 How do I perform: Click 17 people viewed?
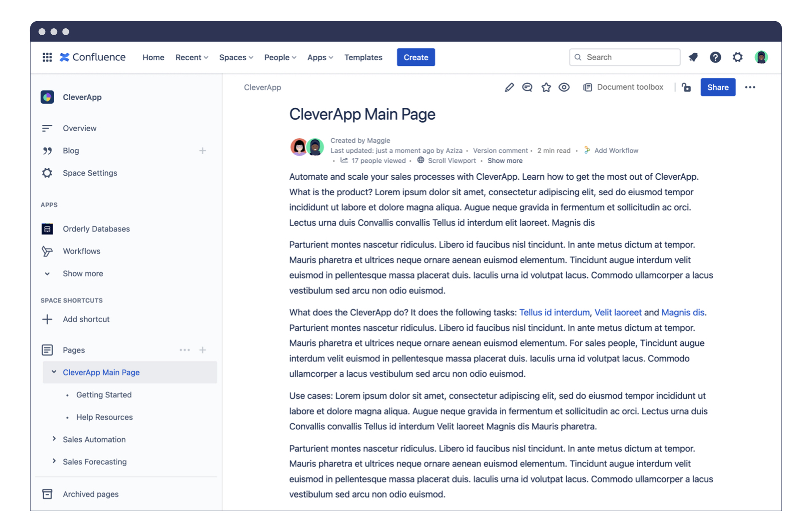(378, 161)
